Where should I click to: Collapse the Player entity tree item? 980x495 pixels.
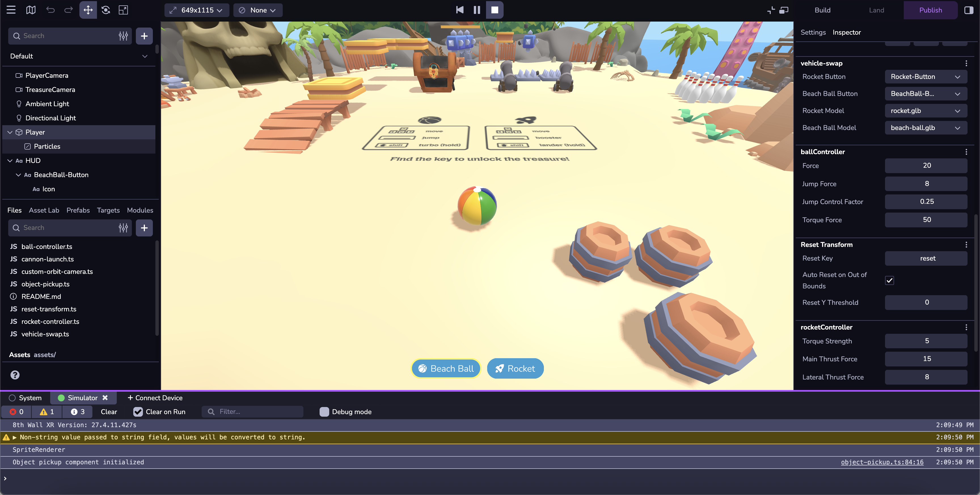[x=10, y=132]
